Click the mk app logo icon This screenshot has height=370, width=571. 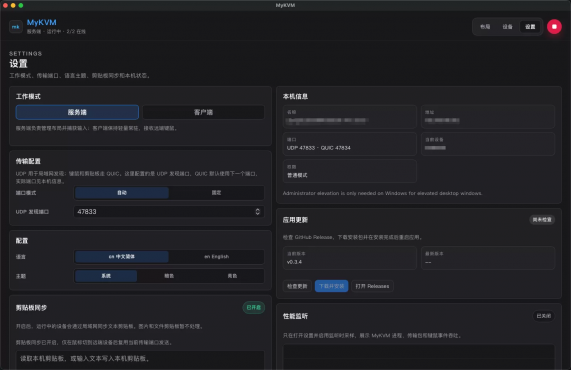(x=16, y=27)
